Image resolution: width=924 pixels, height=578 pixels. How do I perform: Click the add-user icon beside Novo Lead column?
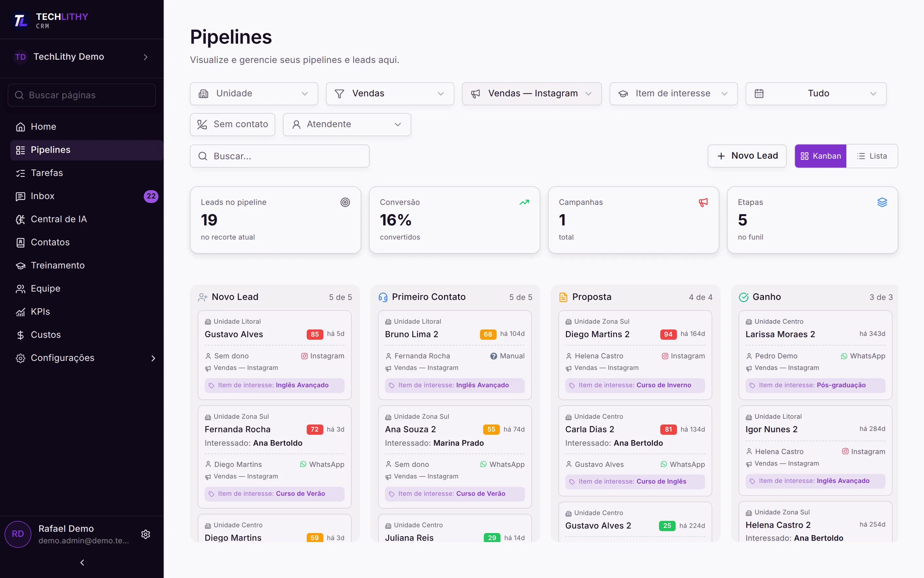202,297
